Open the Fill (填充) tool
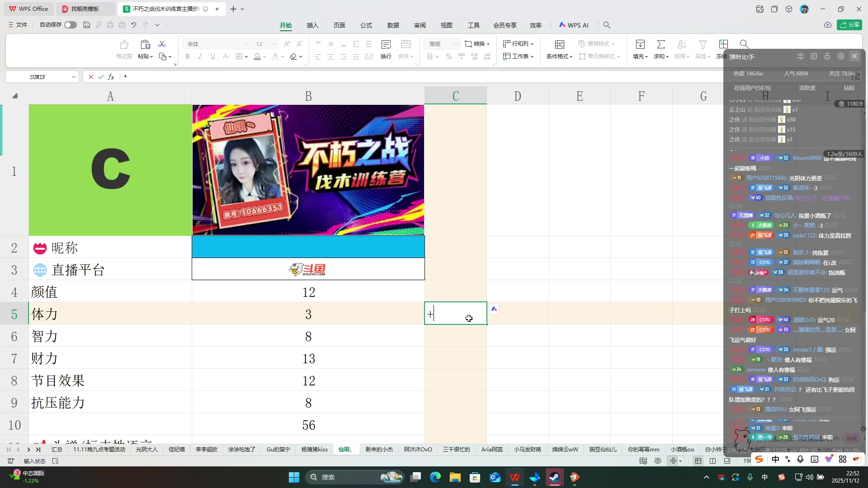The image size is (868, 488). 640,50
